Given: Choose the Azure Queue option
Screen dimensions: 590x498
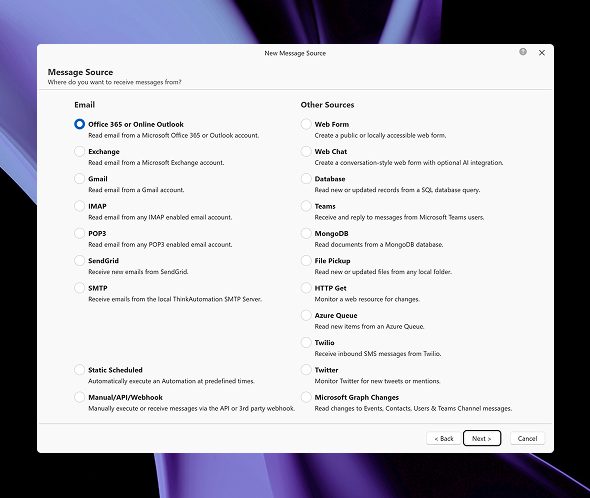Looking at the screenshot, I should tap(306, 315).
